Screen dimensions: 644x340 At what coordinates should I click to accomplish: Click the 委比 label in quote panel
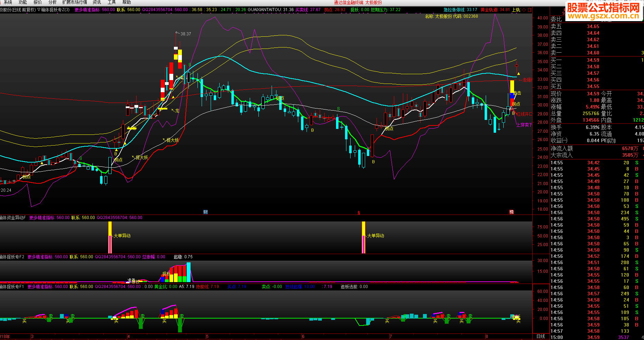point(556,19)
